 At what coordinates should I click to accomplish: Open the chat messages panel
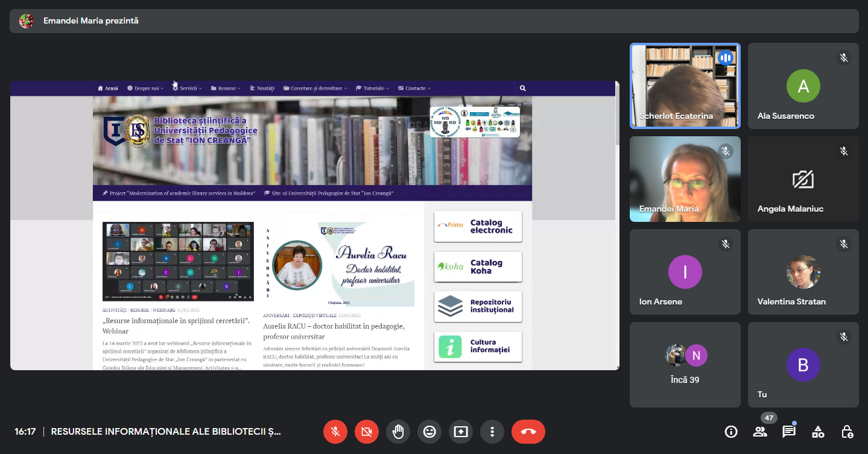coord(789,432)
